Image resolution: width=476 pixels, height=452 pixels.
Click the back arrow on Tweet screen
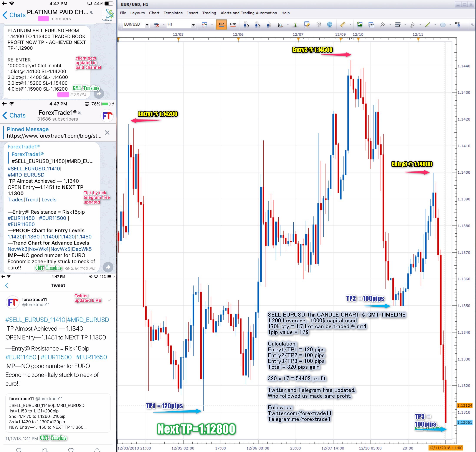pos(7,285)
